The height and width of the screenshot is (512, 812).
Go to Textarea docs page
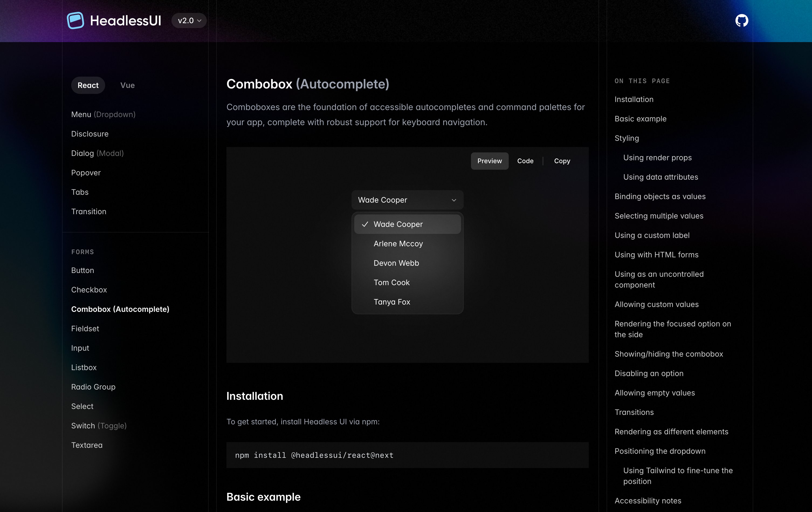[87, 445]
